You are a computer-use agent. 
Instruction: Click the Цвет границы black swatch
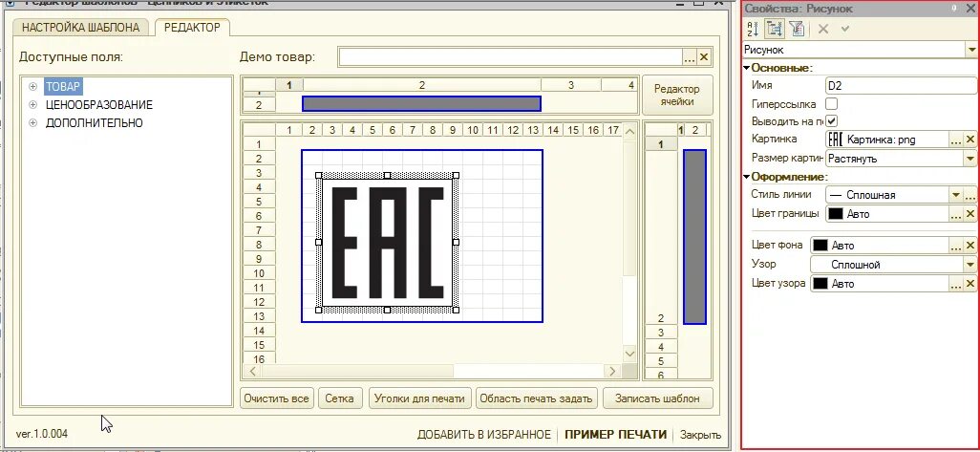836,214
